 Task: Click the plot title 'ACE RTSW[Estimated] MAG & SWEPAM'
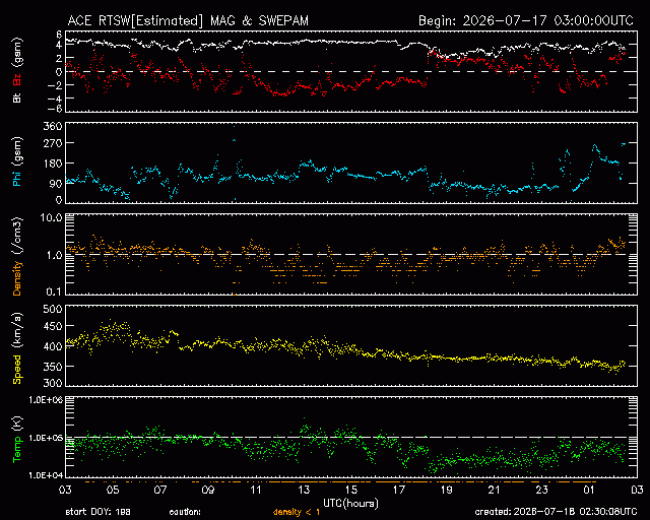point(188,21)
